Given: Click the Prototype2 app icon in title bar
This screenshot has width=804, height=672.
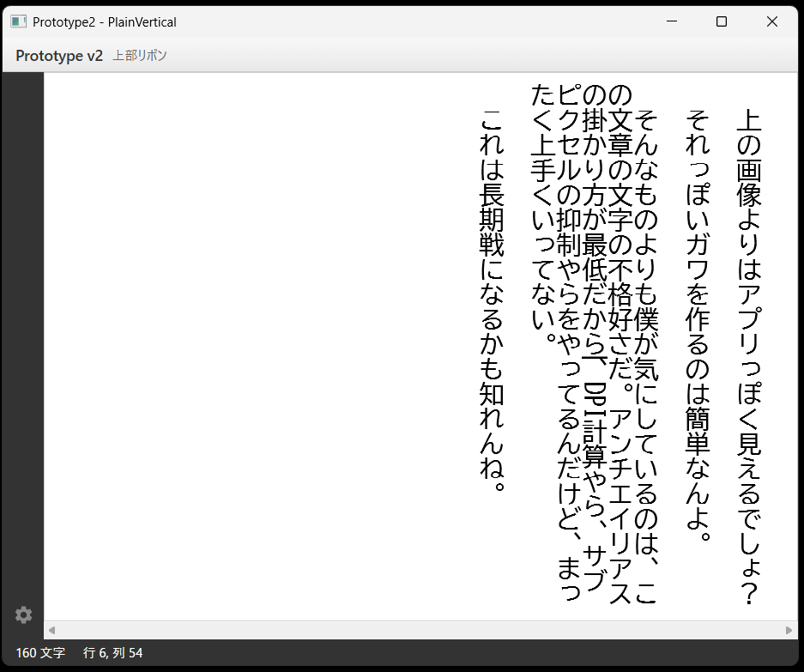Looking at the screenshot, I should (18, 21).
